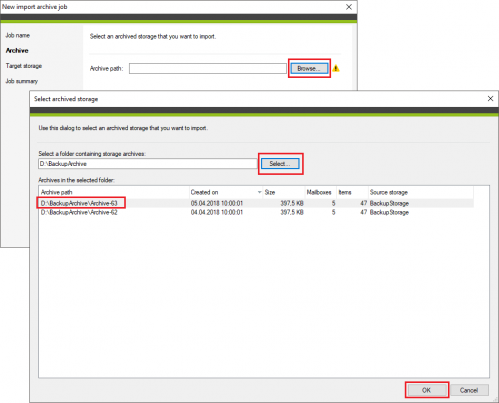Confirm selection with the OK button
Image resolution: width=499 pixels, height=403 pixels.
point(427,390)
